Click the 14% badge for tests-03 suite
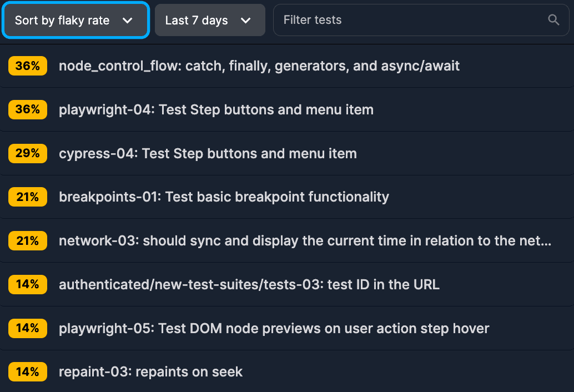 tap(28, 284)
